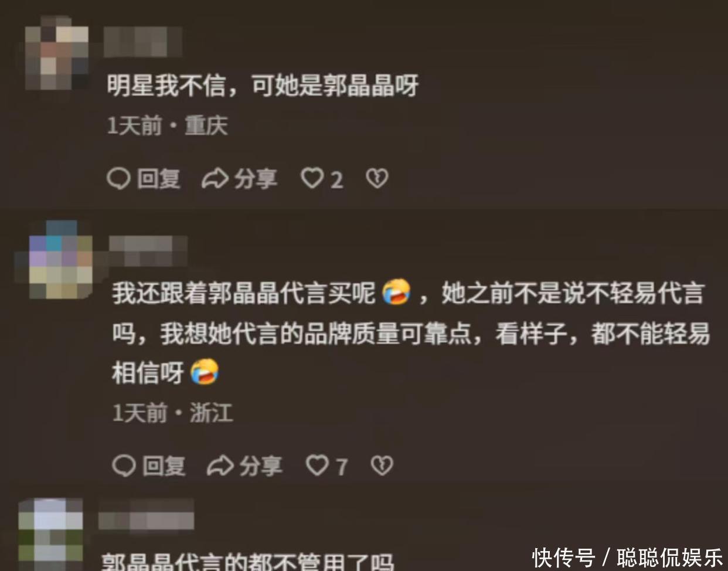Open the bottom commenter's avatar
Image resolution: width=728 pixels, height=571 pixels.
click(50, 534)
